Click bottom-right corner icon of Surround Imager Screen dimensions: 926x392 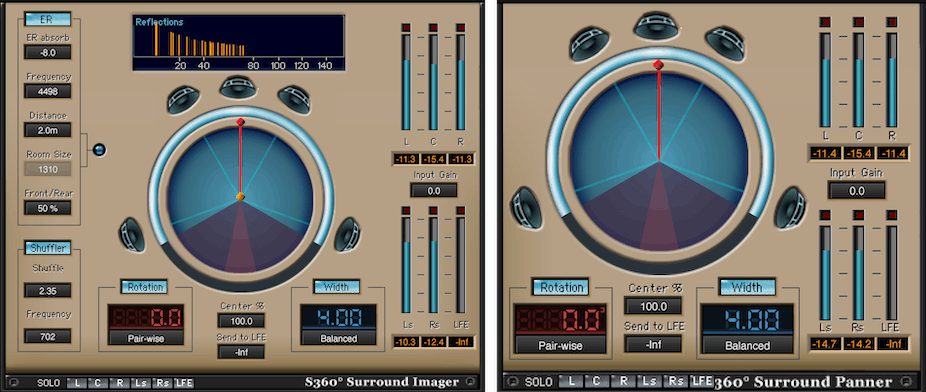(471, 381)
